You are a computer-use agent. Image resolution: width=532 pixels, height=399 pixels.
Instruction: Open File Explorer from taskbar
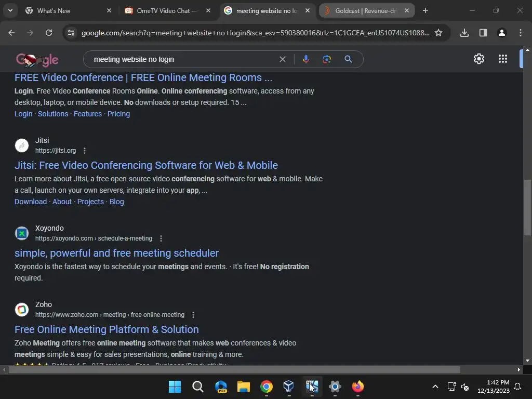click(244, 387)
